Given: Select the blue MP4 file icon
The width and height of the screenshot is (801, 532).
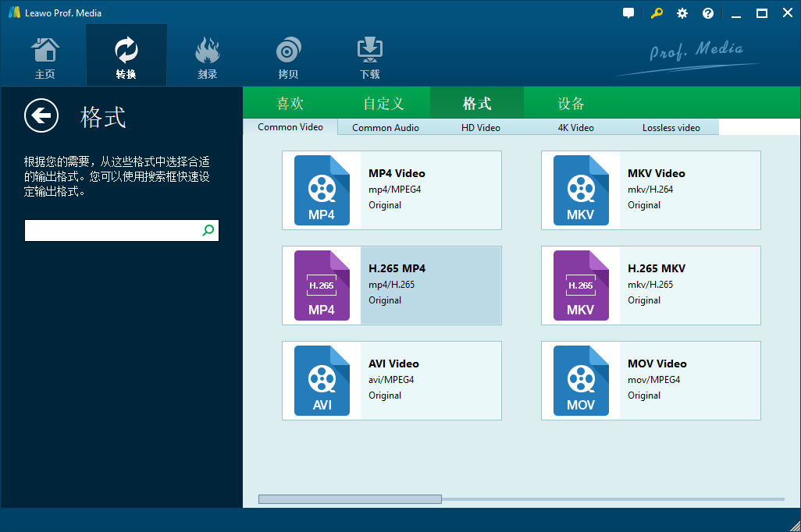Looking at the screenshot, I should [x=322, y=190].
